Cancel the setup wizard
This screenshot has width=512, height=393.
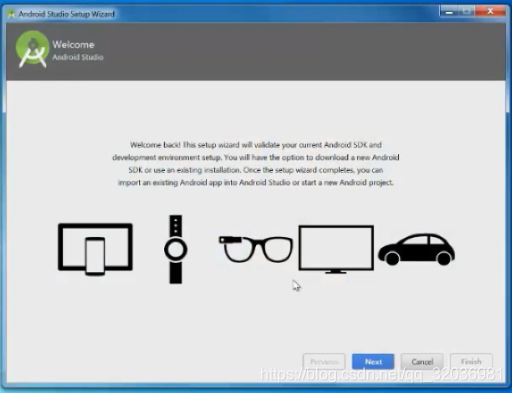(422, 362)
